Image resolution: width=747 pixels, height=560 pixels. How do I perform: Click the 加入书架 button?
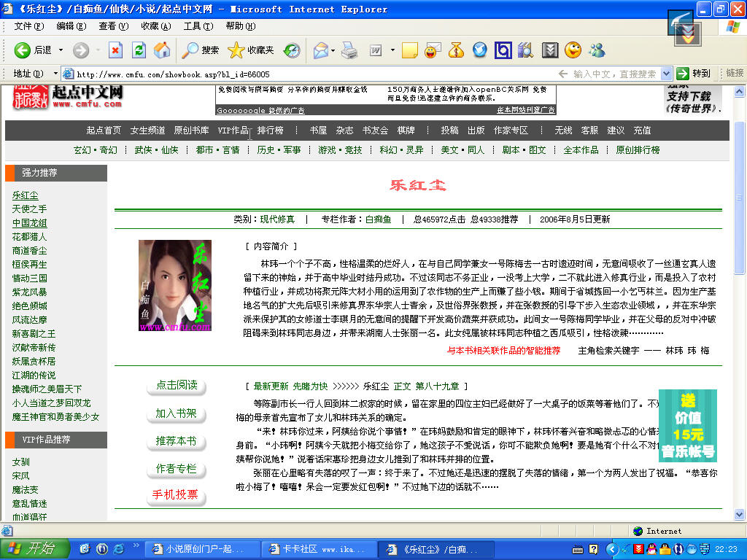[x=176, y=413]
